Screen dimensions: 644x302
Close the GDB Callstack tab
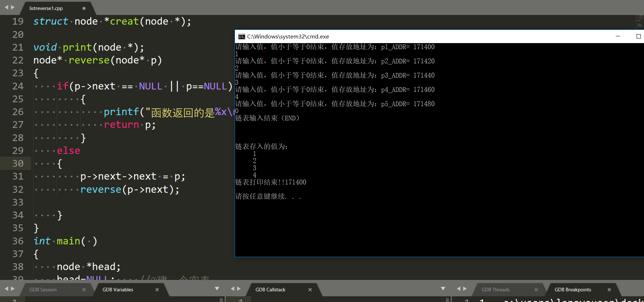click(x=310, y=290)
